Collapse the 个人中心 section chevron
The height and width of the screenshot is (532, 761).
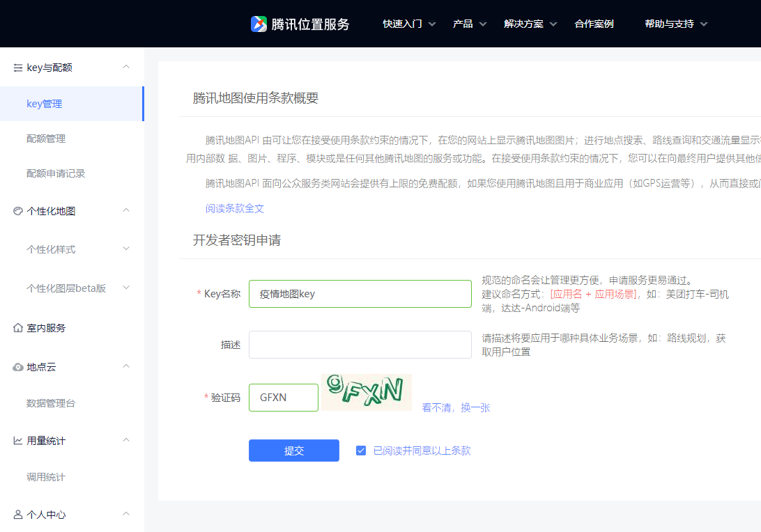[126, 514]
